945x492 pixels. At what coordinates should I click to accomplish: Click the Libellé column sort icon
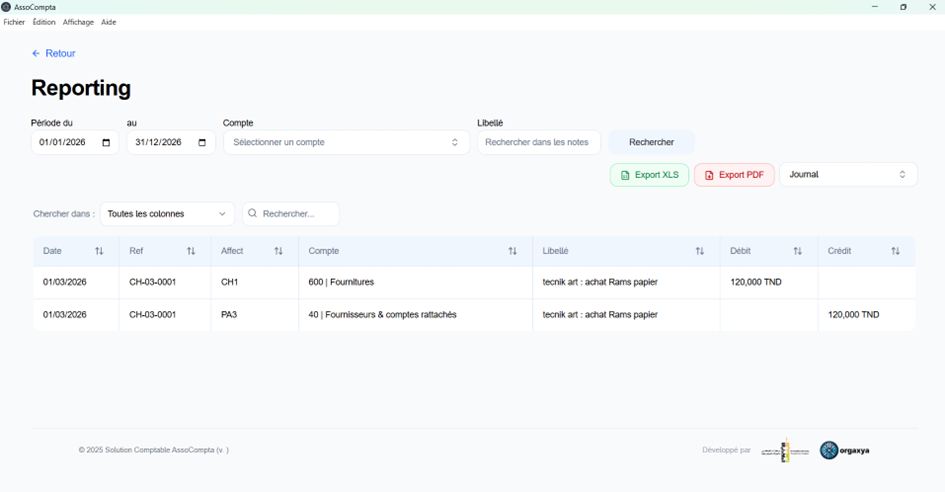point(700,251)
